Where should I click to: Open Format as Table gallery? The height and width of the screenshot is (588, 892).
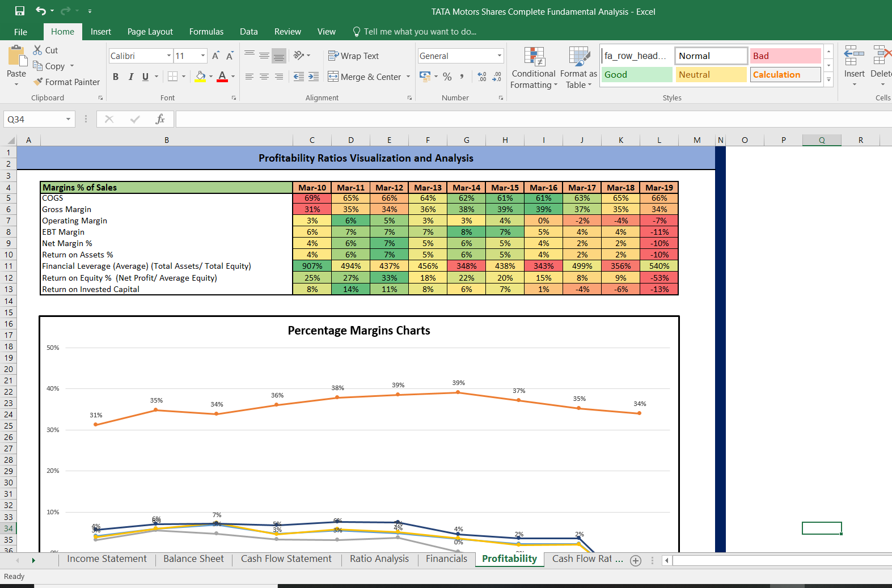579,68
